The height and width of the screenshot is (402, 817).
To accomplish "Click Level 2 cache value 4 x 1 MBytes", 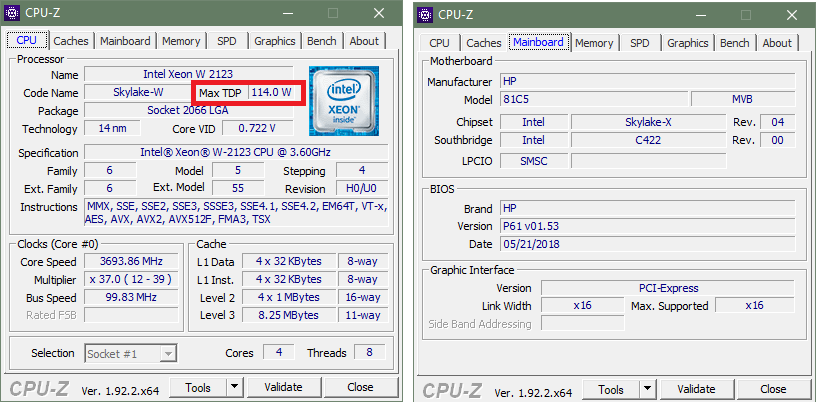I will (289, 297).
